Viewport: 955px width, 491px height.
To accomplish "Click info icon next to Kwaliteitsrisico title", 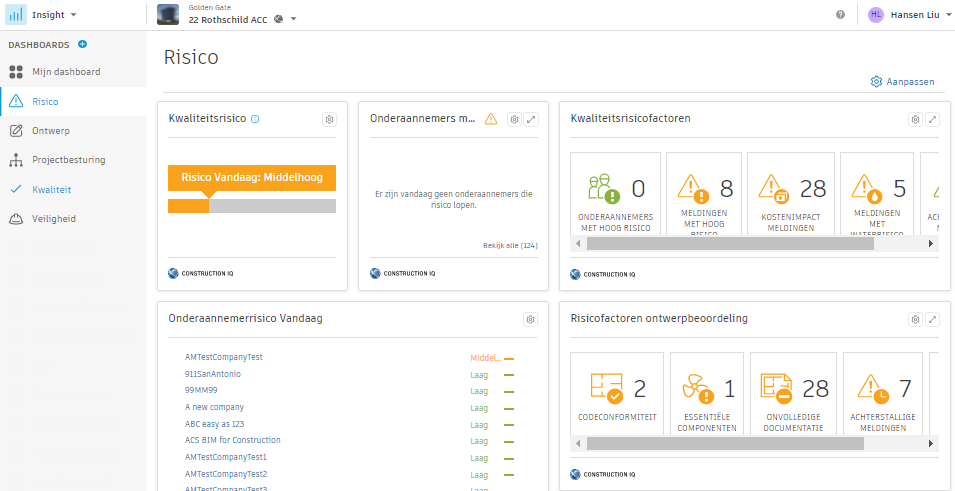I will click(255, 119).
